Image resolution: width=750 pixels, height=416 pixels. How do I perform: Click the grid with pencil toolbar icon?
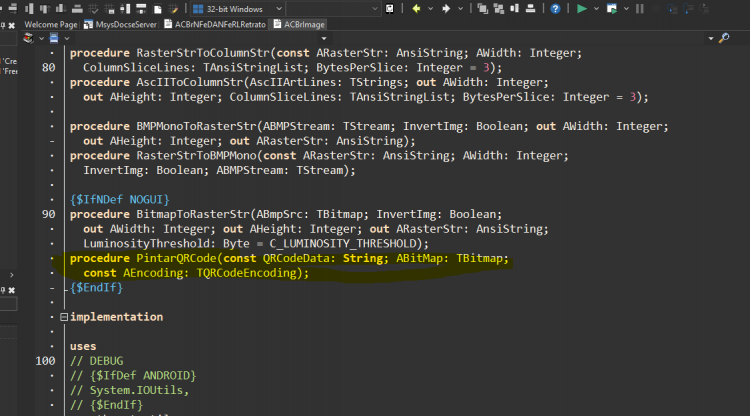173,9
